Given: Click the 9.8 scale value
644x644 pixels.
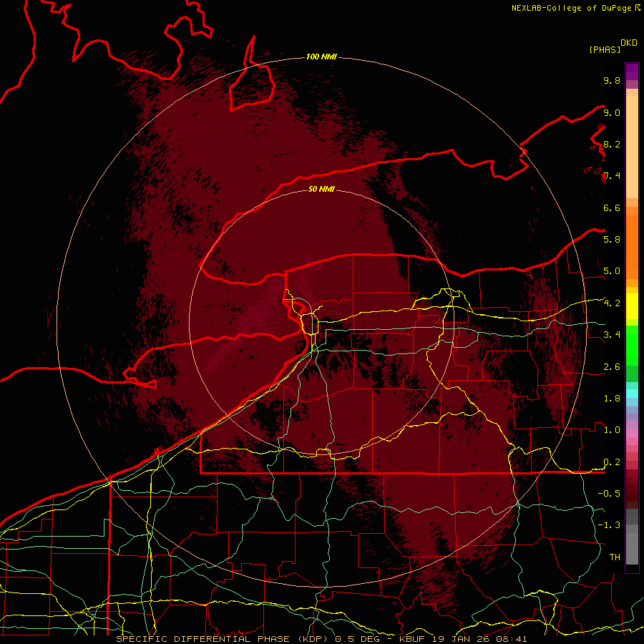Looking at the screenshot, I should (x=612, y=81).
